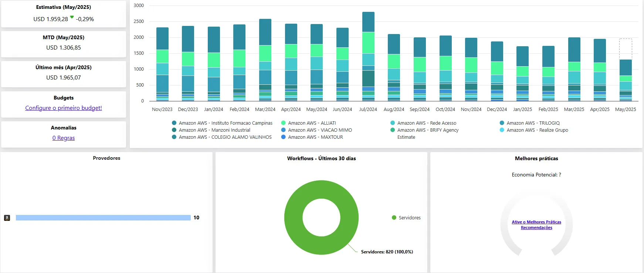Click the ALLIATI legend color dot

[283, 123]
